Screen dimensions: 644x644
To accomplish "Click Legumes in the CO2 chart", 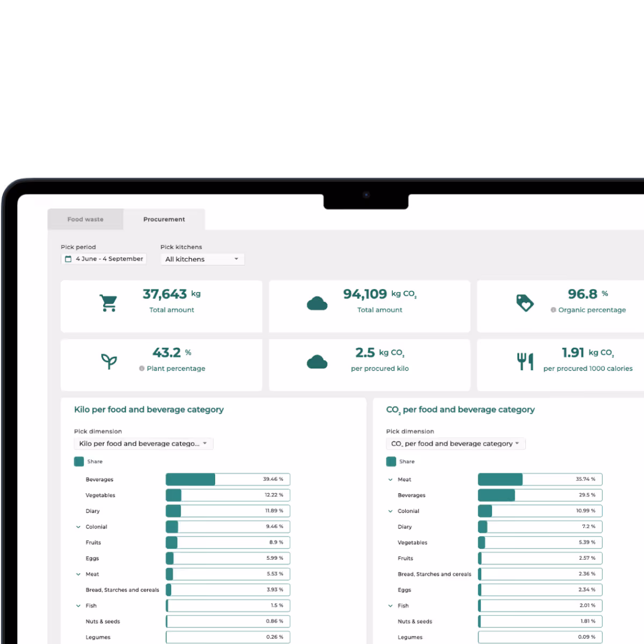I will [410, 638].
